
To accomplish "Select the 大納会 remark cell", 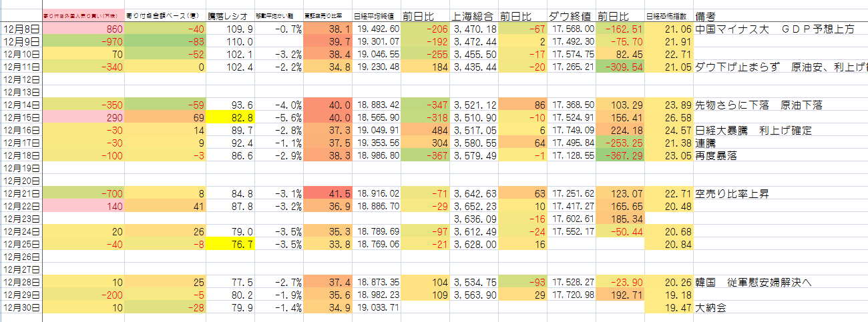I will [x=710, y=307].
